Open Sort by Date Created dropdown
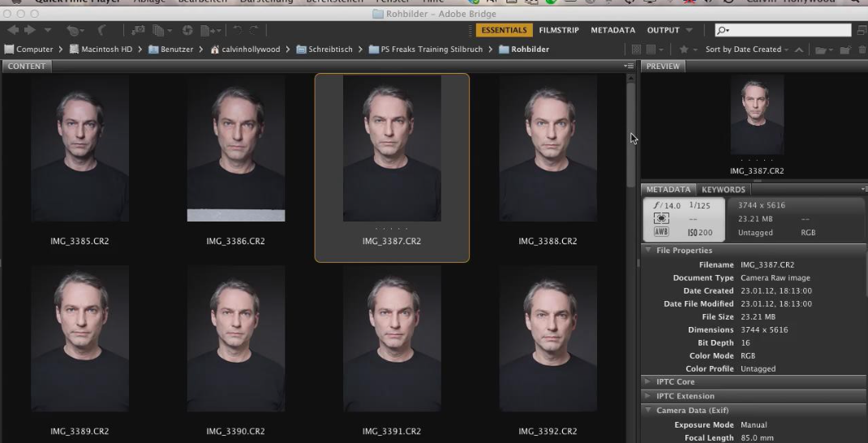Screen dimensions: 868x443 point(747,49)
